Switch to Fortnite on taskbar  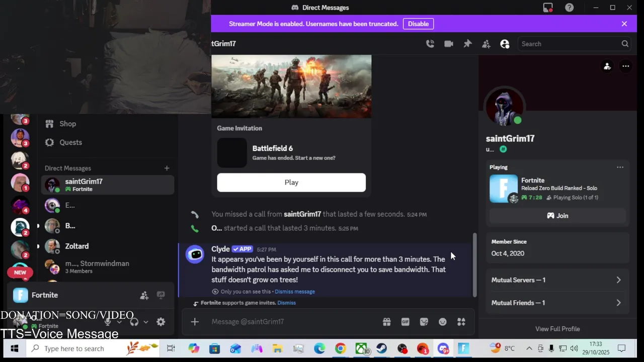[463, 348]
